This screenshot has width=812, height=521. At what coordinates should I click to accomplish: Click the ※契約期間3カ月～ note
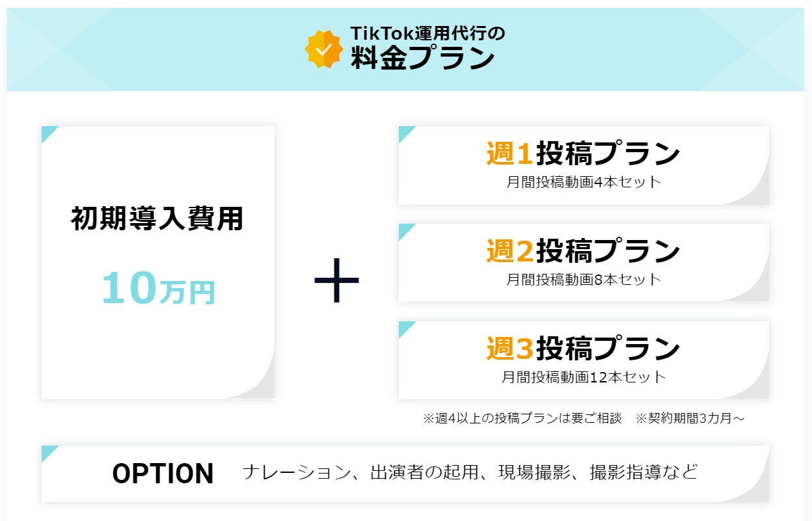(690, 418)
